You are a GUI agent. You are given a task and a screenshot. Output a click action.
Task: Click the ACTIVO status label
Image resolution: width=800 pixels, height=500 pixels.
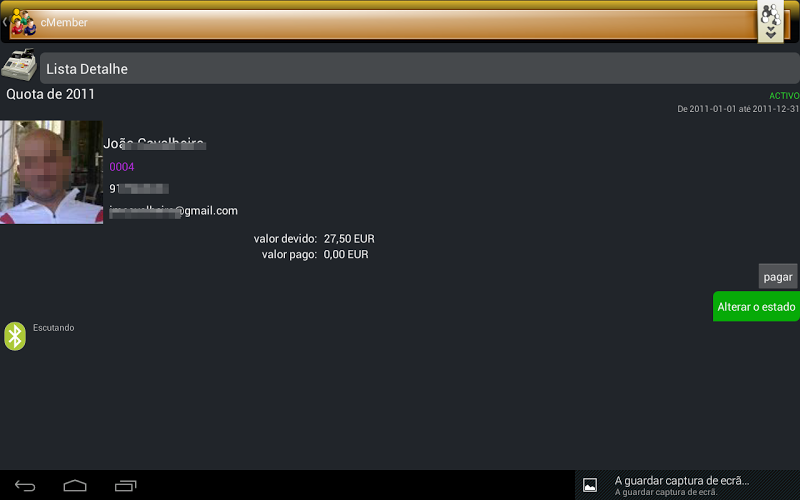pos(784,96)
